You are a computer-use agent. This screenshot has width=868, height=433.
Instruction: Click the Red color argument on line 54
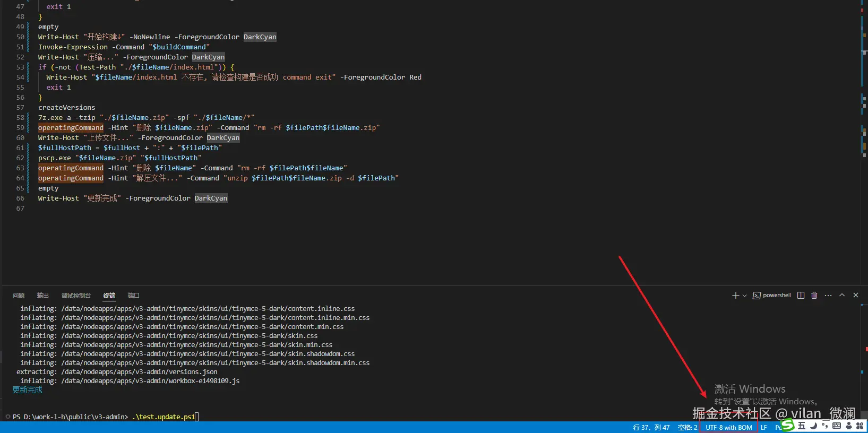coord(415,77)
